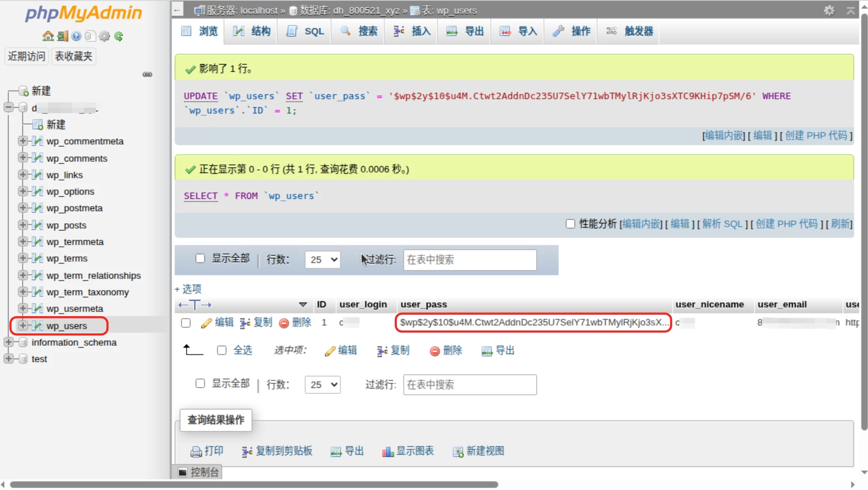Open navigation panel settings gear icon
The height and width of the screenshot is (490, 868).
[104, 36]
